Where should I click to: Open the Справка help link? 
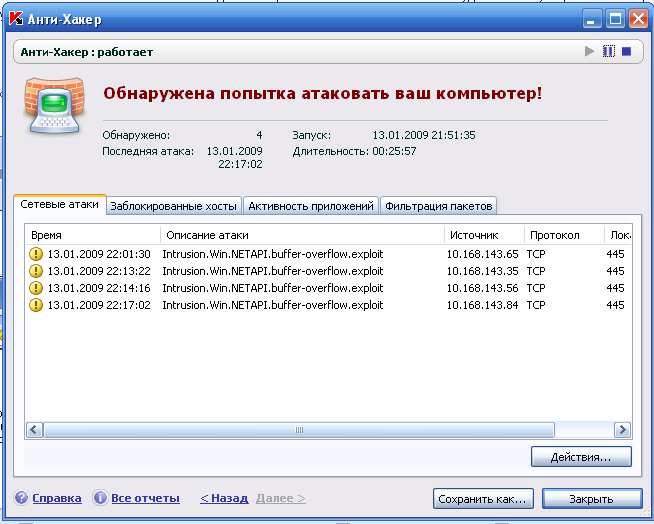click(57, 498)
